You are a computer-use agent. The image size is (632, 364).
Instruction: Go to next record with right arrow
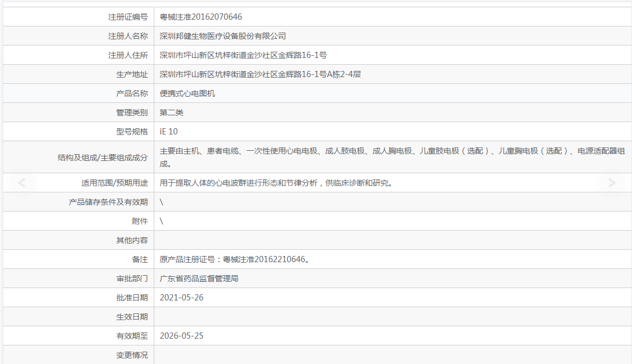pyautogui.click(x=612, y=183)
